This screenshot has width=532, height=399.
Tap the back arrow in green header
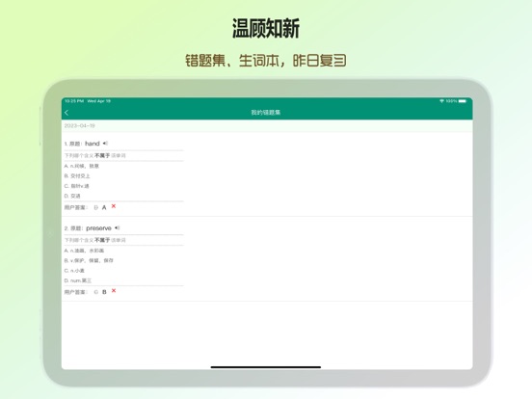66,113
